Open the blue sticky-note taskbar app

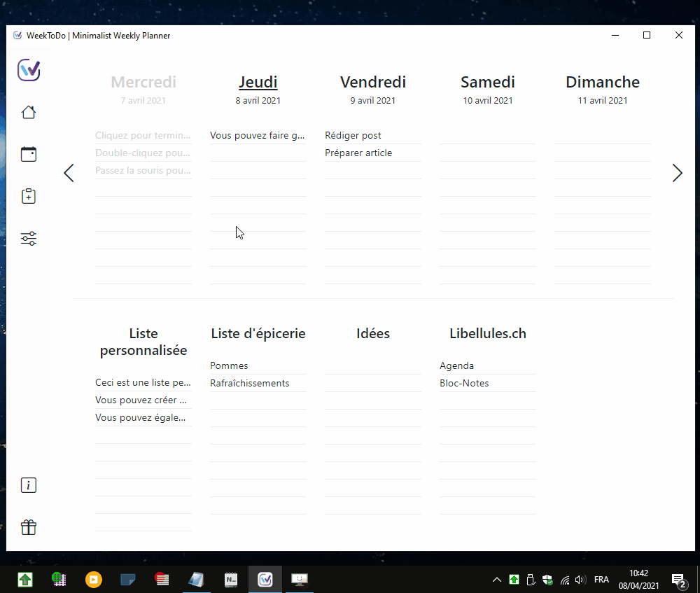point(127,580)
